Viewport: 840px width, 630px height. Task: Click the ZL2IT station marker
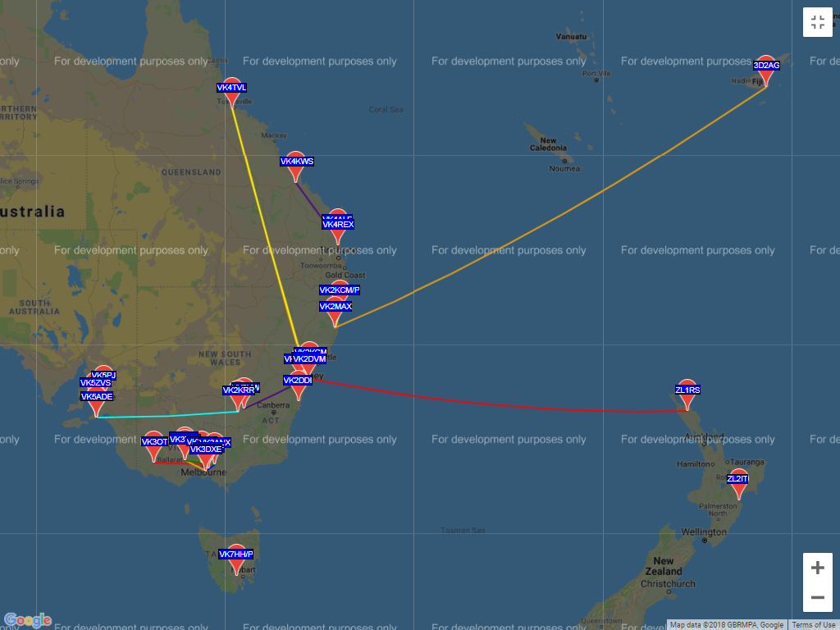738,482
